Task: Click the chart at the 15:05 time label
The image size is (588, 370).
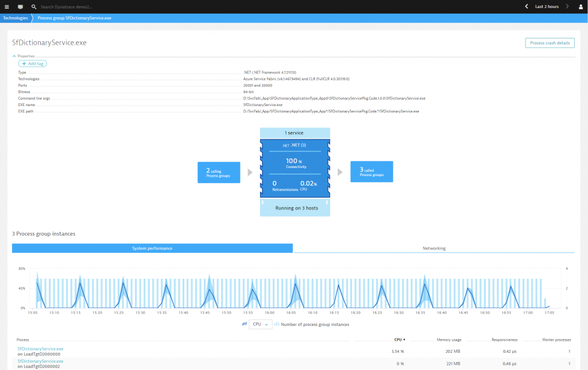Action: 33,312
